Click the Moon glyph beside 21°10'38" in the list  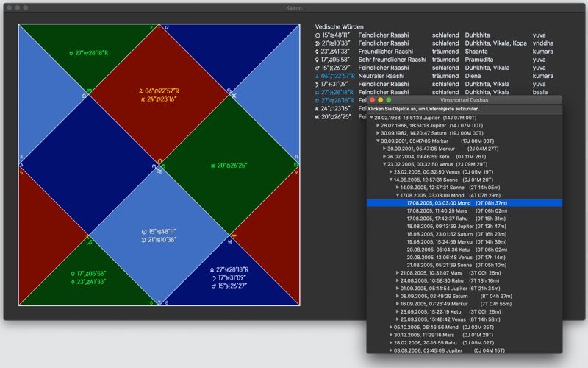click(318, 43)
